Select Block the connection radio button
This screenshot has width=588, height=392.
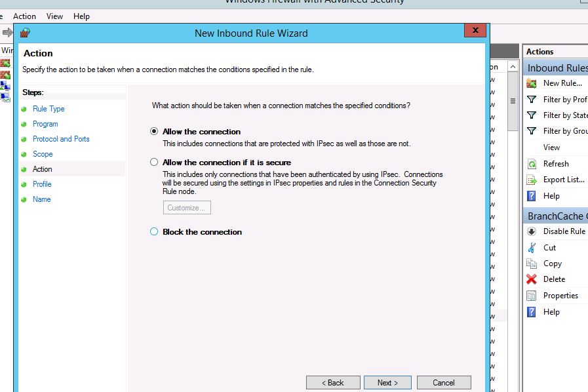[154, 232]
